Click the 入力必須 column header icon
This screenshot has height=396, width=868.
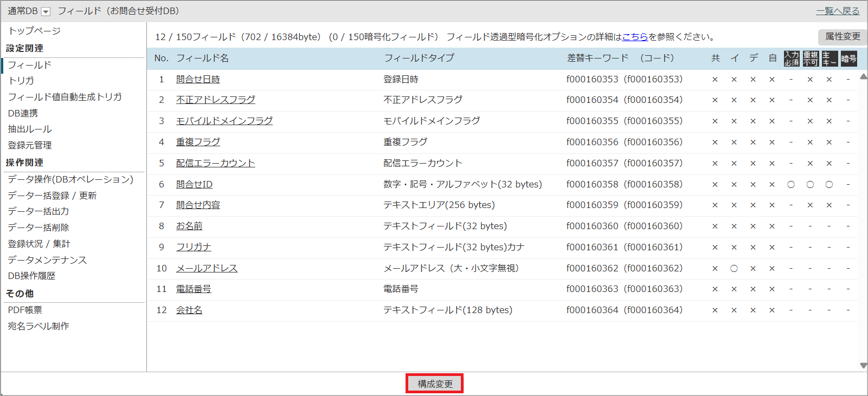[x=791, y=59]
